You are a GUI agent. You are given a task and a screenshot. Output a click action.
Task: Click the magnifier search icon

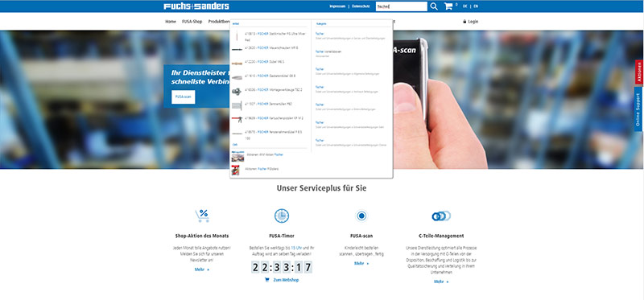click(x=434, y=6)
